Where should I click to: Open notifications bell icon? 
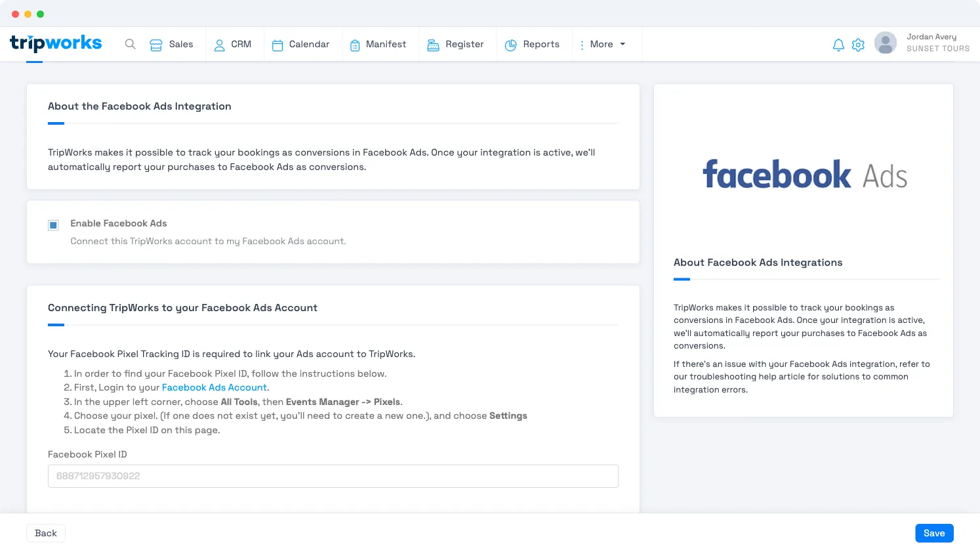838,45
